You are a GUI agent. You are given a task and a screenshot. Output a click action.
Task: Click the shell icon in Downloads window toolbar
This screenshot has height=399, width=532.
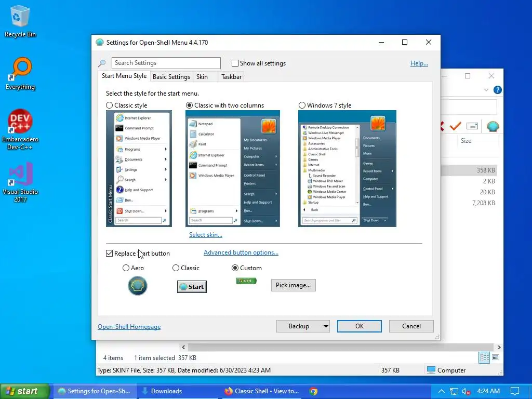[493, 126]
